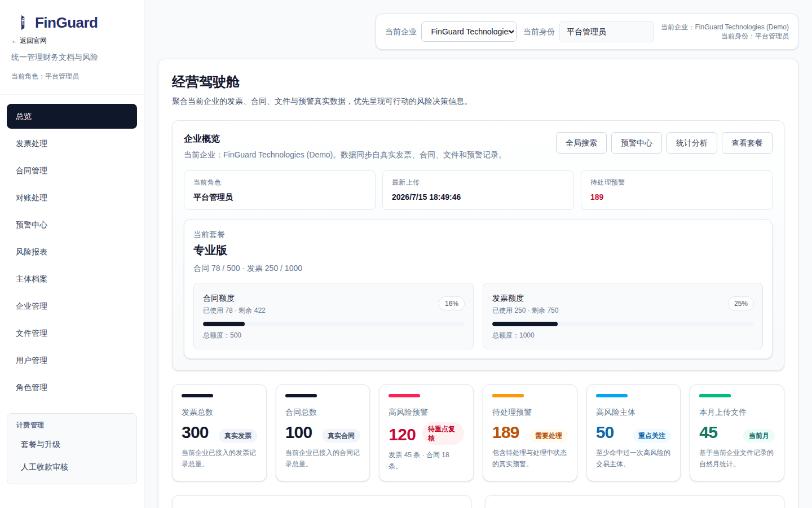The height and width of the screenshot is (508, 812).
Task: Click the 当前角色 平台管理员 value in 企业概览
Action: pos(213,197)
